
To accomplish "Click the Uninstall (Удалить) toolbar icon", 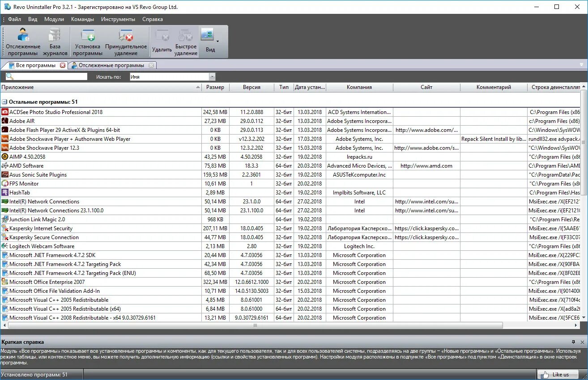I will click(x=162, y=42).
